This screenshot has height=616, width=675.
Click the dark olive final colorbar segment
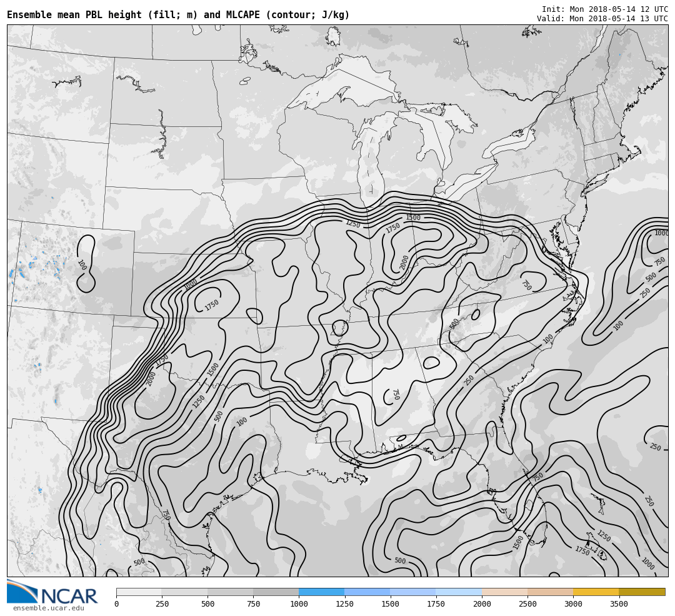(x=642, y=592)
